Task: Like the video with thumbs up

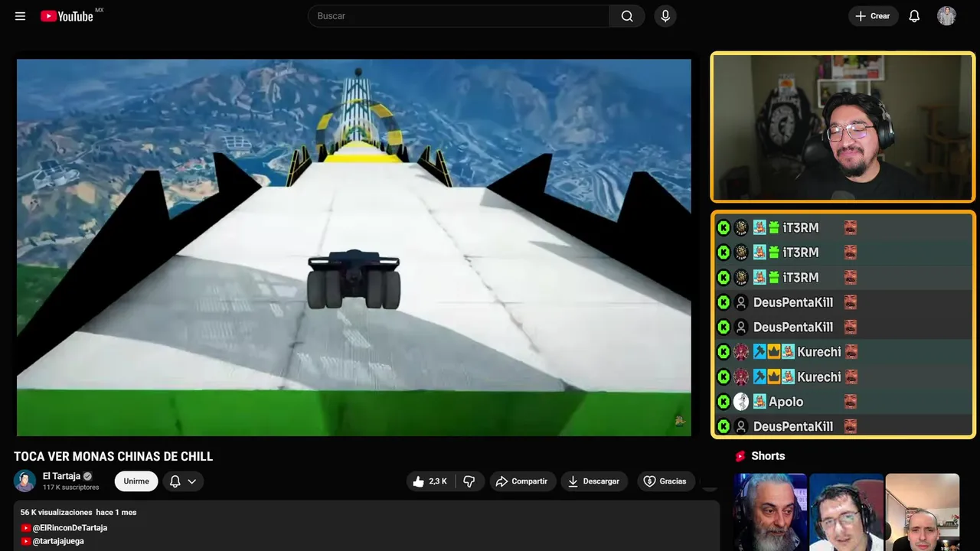Action: (x=430, y=481)
